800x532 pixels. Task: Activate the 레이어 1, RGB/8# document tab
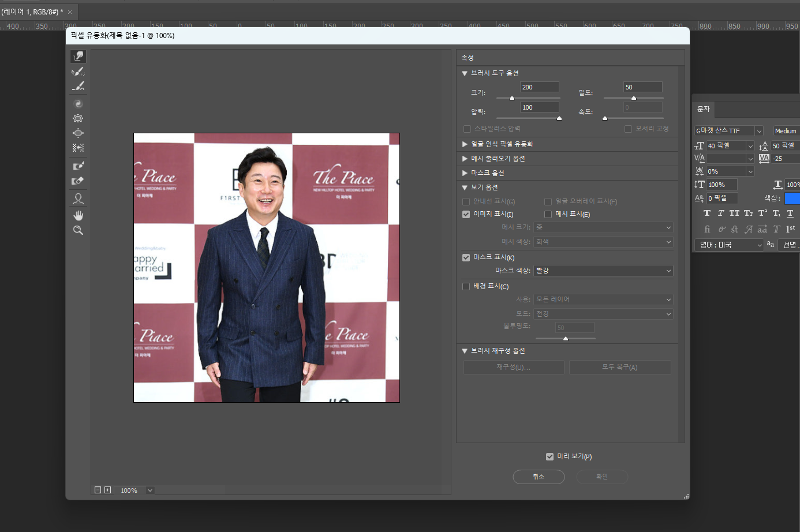(32, 12)
